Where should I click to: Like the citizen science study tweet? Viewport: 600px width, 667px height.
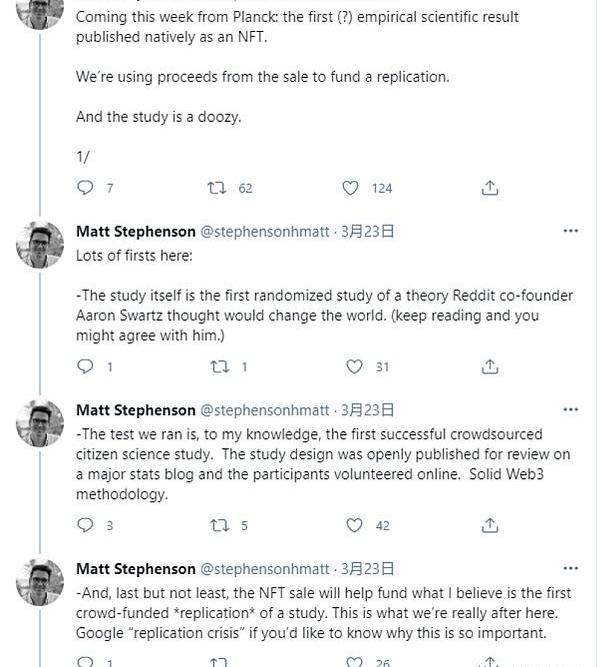coord(354,525)
